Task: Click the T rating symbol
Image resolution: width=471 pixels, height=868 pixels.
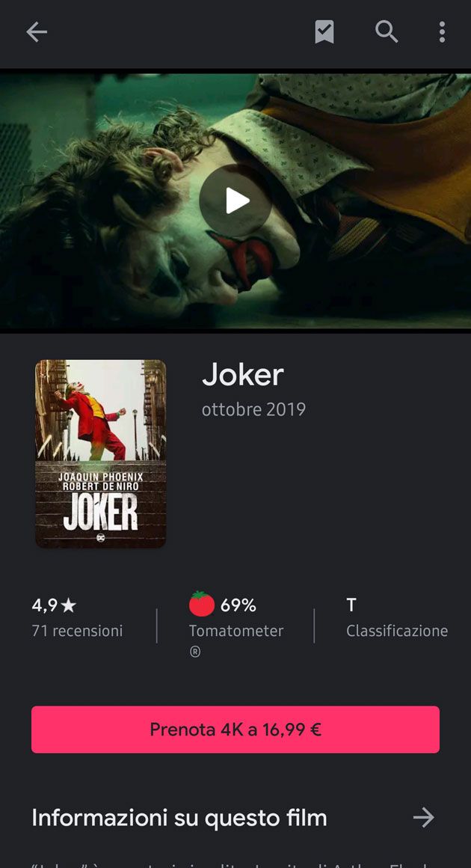Action: (351, 605)
